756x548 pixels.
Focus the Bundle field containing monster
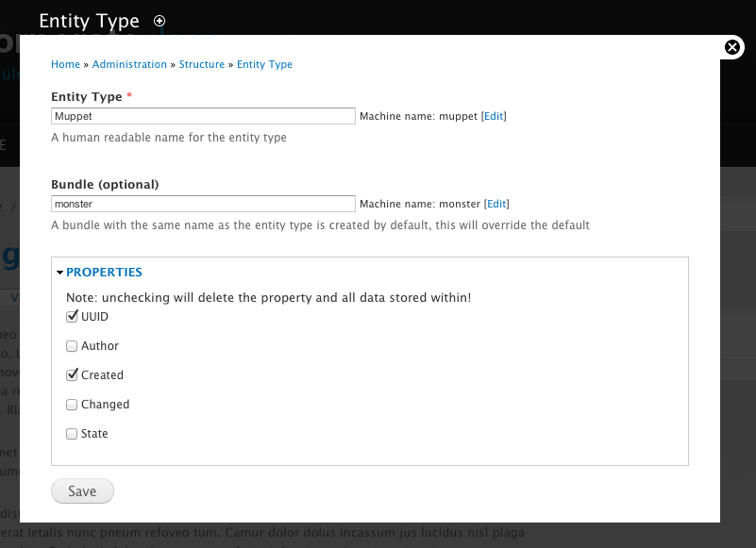(x=204, y=204)
